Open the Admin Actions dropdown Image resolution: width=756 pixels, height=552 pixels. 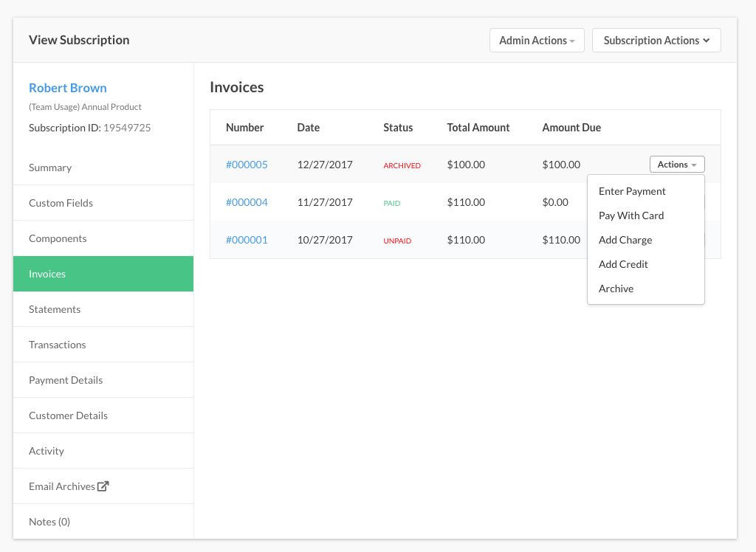pos(537,41)
